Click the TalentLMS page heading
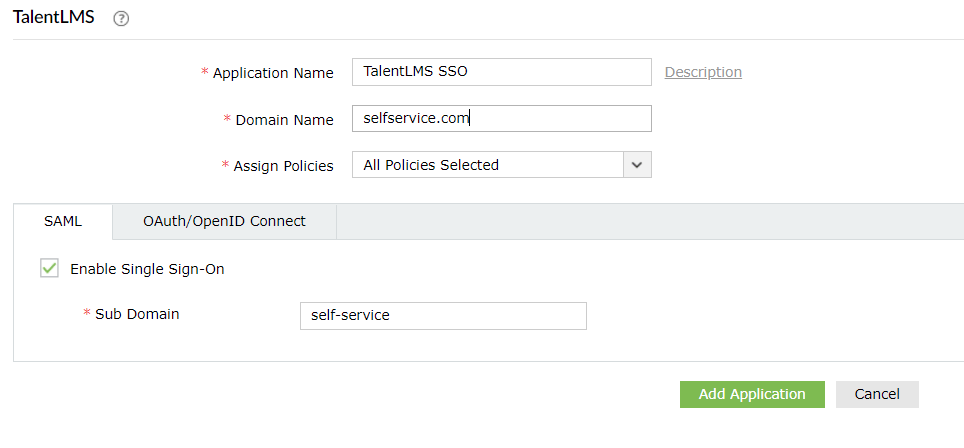Viewport: 964px width, 448px height. (x=53, y=18)
